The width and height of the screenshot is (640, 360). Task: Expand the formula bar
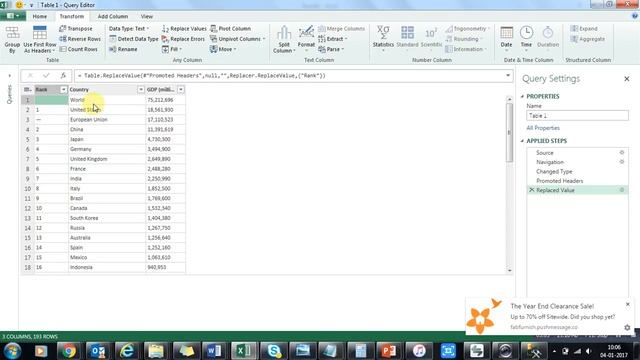508,76
